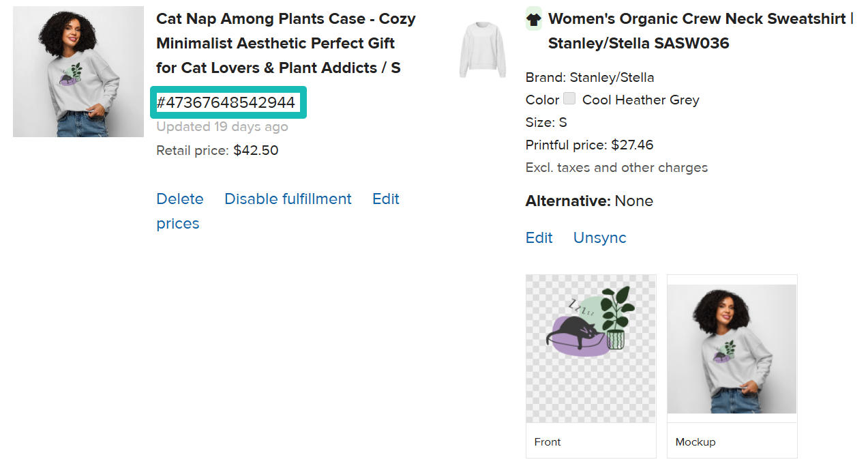868x464 pixels.
Task: Click the Mockup label under the photo
Action: click(x=695, y=442)
